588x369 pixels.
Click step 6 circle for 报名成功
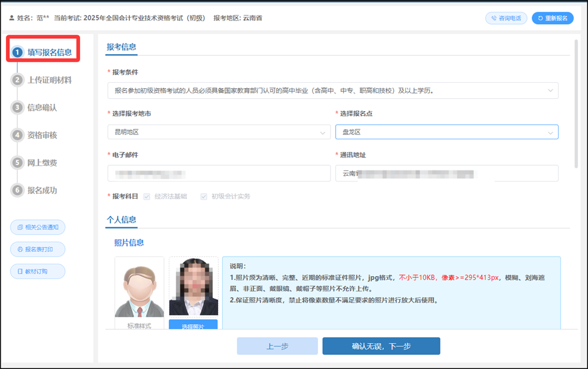[x=17, y=190]
